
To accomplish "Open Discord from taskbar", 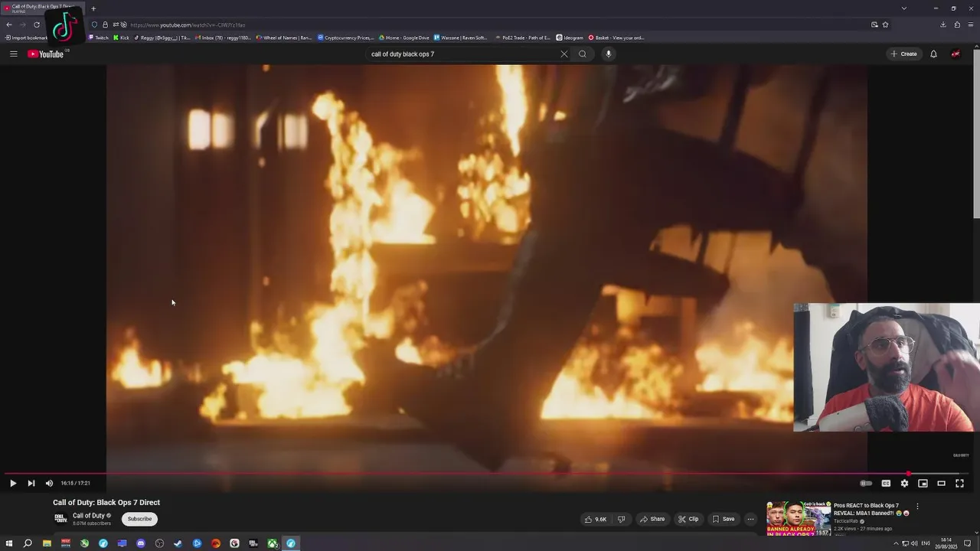I will pos(141,543).
